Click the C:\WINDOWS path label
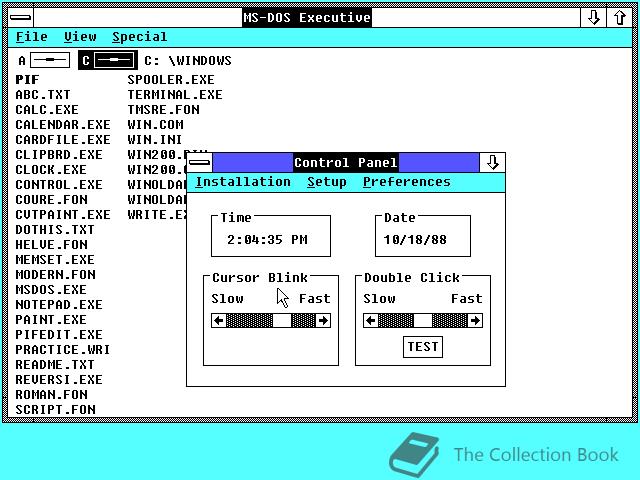This screenshot has width=640, height=480. pyautogui.click(x=188, y=61)
